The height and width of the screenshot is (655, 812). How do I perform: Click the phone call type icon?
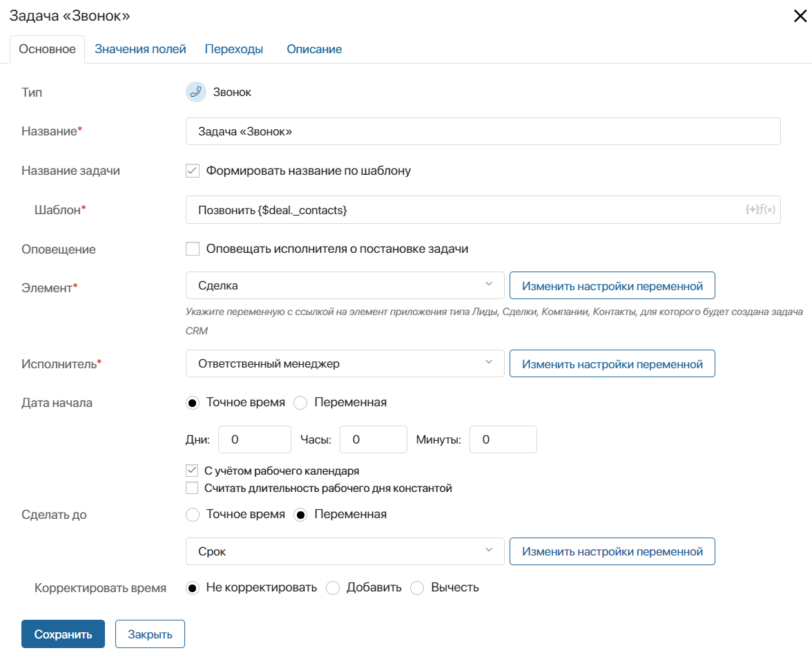click(196, 93)
